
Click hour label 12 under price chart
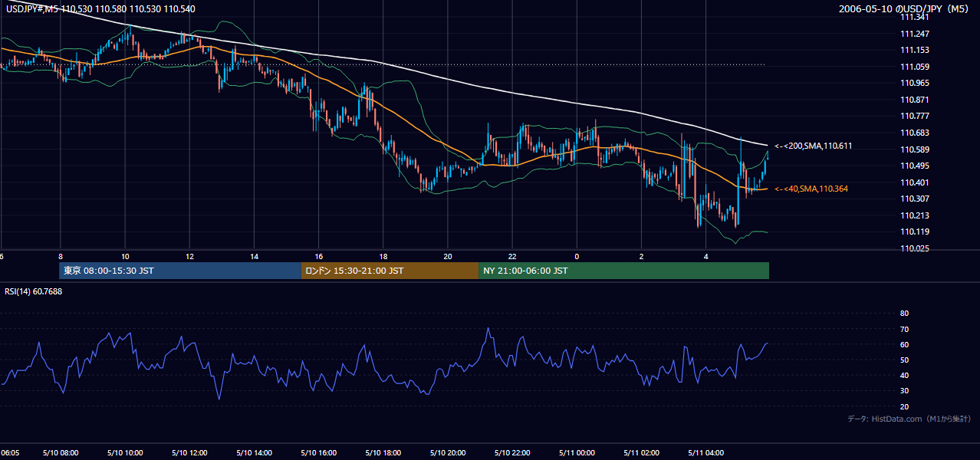click(189, 257)
